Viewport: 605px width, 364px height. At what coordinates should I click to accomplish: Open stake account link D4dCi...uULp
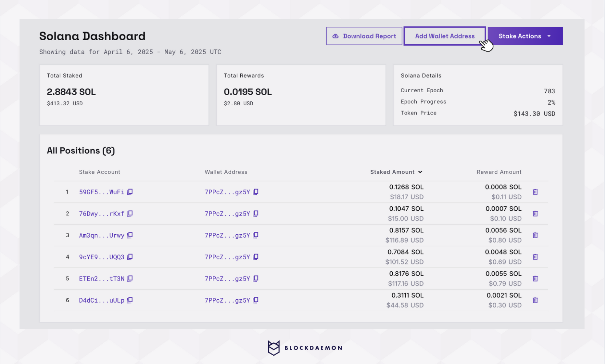(102, 300)
